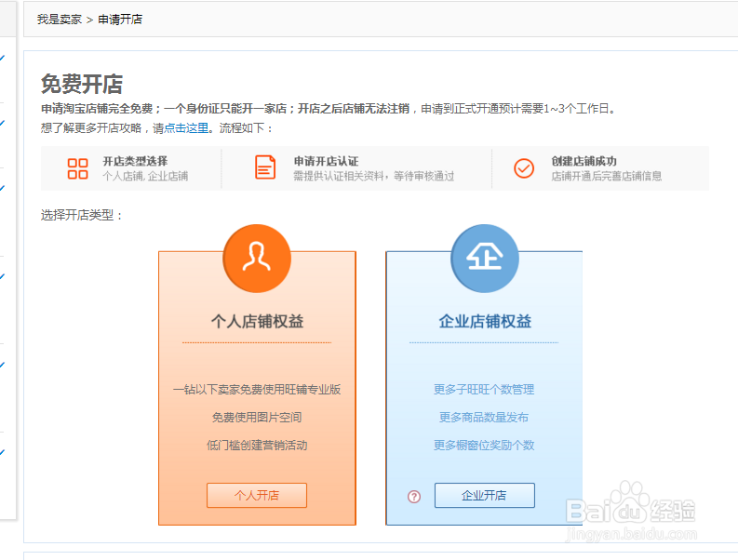Click the 个人开店 button
Image resolution: width=738 pixels, height=560 pixels.
pyautogui.click(x=257, y=495)
